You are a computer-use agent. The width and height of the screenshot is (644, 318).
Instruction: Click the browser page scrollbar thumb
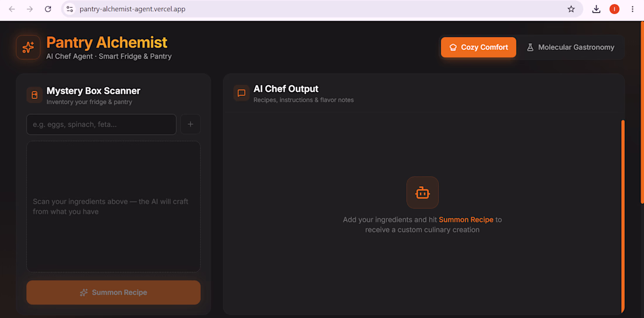(642, 112)
